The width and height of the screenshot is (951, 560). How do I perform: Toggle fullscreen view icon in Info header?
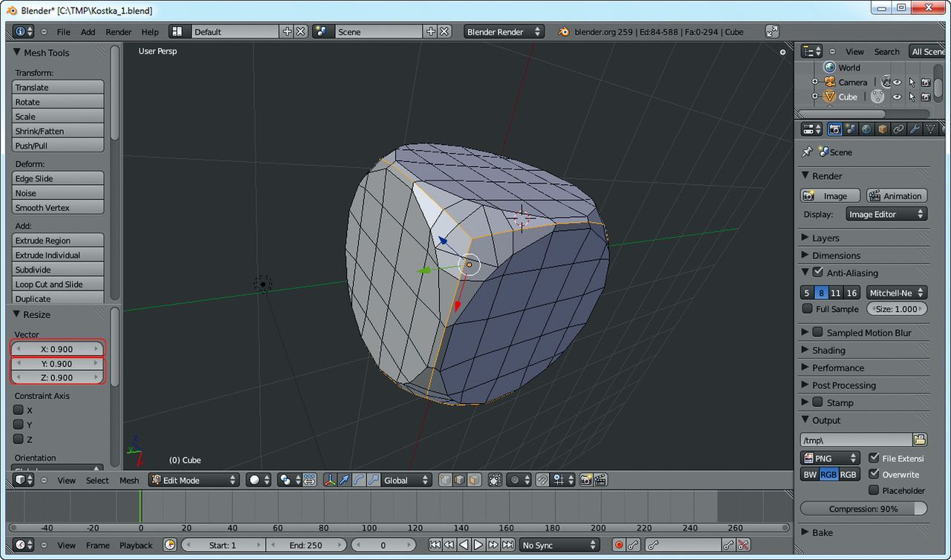tap(773, 32)
